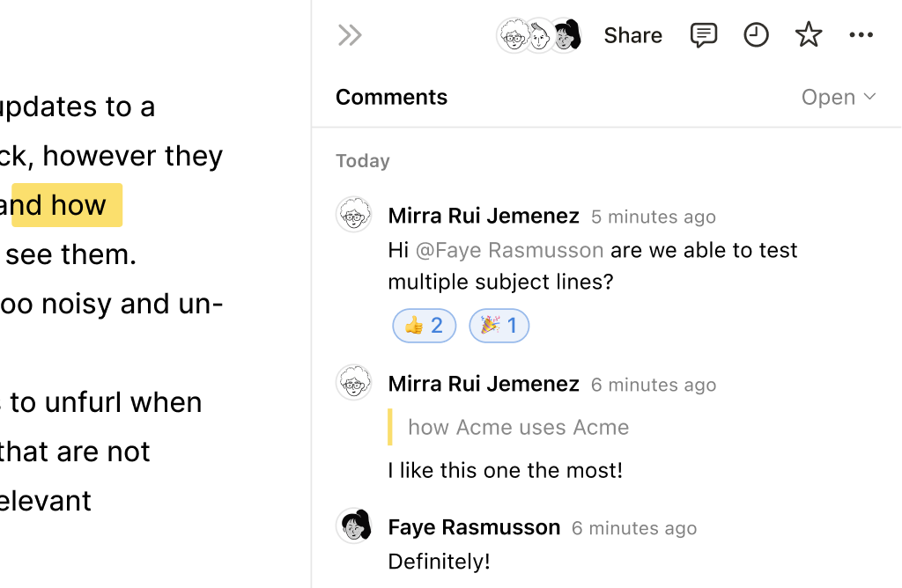Select the "I like this one the most!" comment
This screenshot has width=902, height=588.
click(x=505, y=470)
